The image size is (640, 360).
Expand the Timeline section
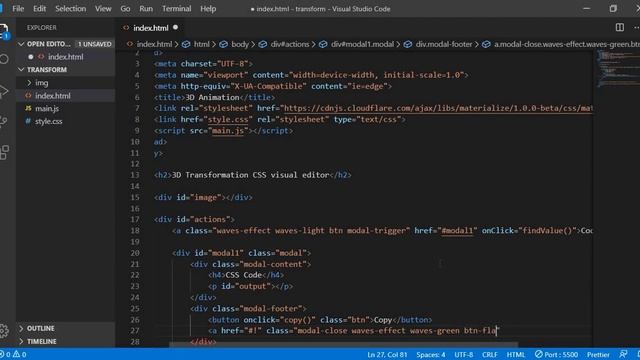tap(41, 341)
